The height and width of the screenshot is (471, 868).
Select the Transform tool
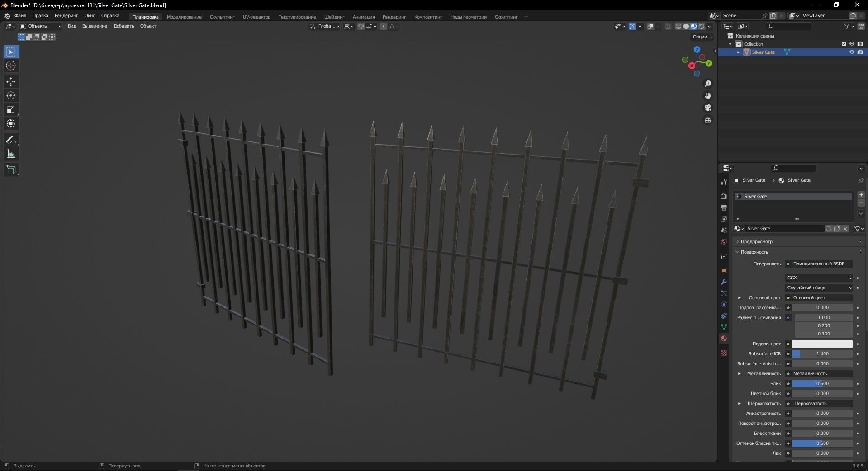(11, 123)
